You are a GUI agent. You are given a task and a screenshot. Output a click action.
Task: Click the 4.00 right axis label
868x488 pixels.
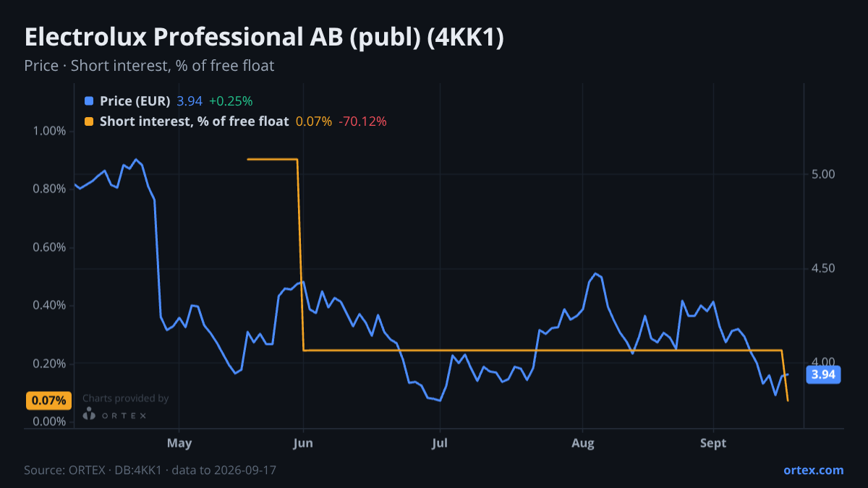point(823,361)
